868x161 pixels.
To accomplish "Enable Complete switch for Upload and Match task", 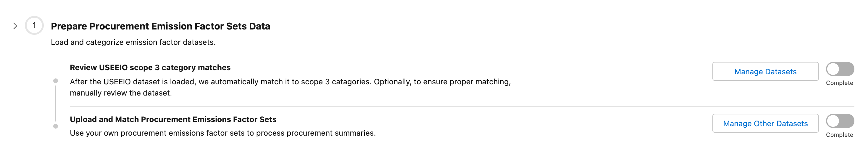I will pyautogui.click(x=839, y=121).
